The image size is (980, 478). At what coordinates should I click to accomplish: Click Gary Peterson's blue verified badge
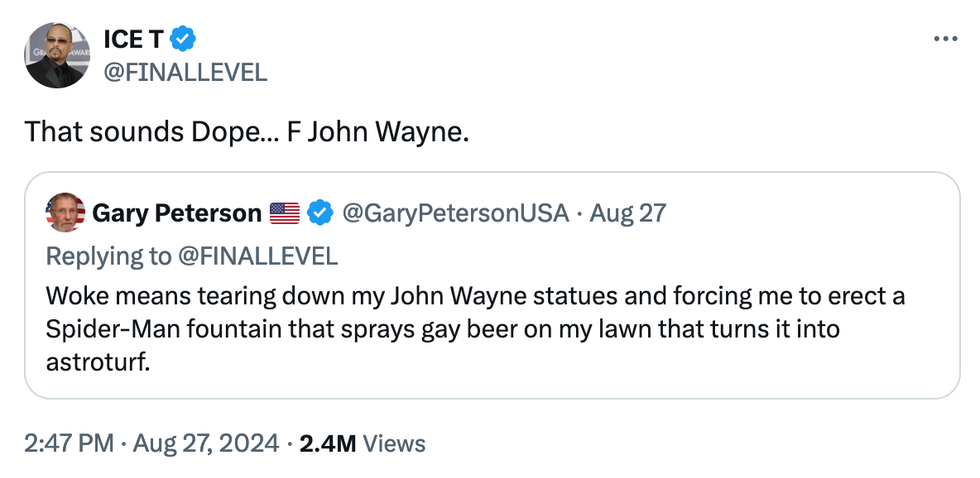point(320,213)
